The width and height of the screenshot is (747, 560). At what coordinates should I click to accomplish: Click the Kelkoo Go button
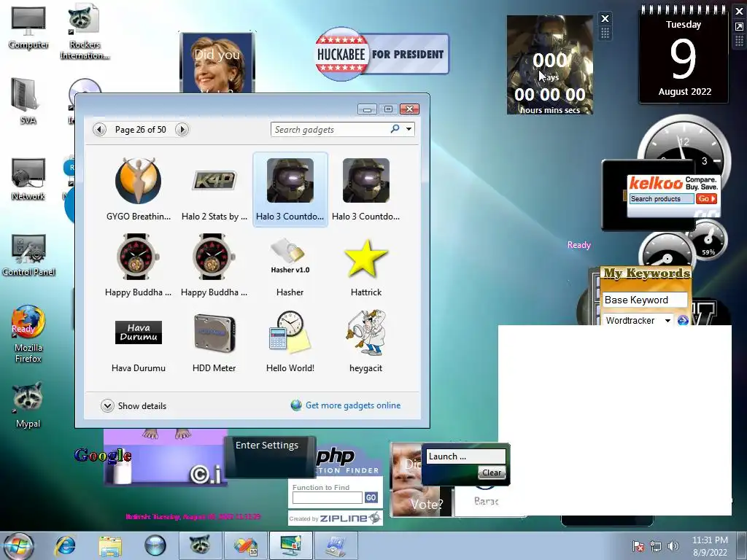706,199
